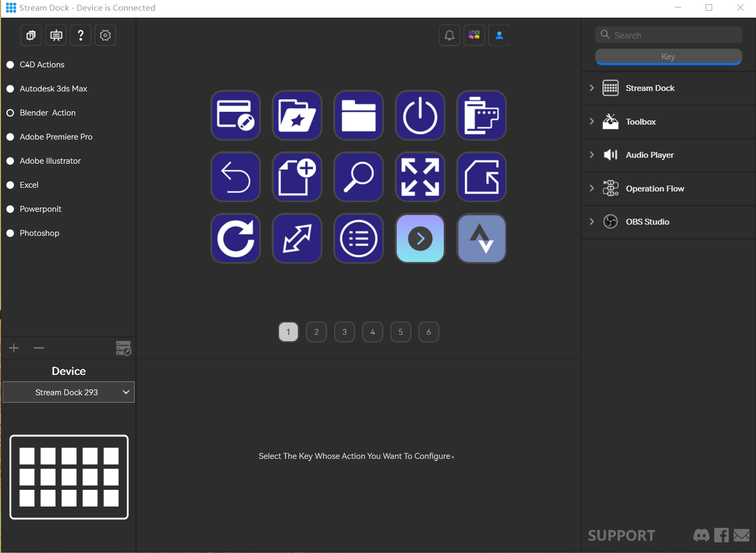
Task: Select the magnifying glass search key
Action: pyautogui.click(x=359, y=176)
